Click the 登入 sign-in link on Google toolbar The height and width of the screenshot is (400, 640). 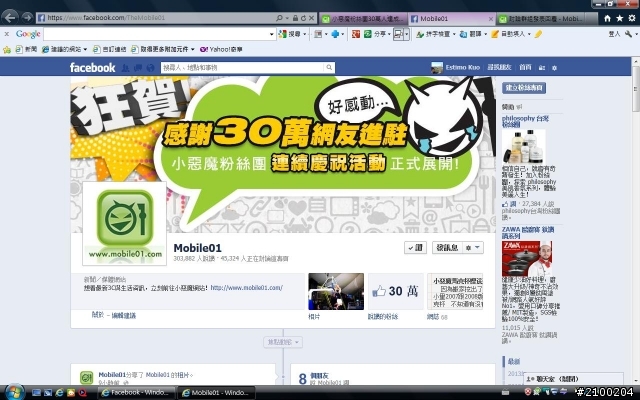pos(614,34)
